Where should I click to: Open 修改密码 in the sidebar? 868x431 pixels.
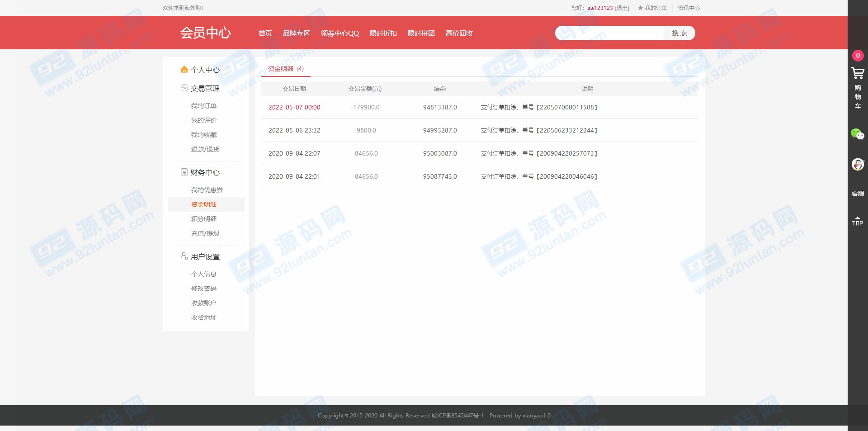point(204,289)
